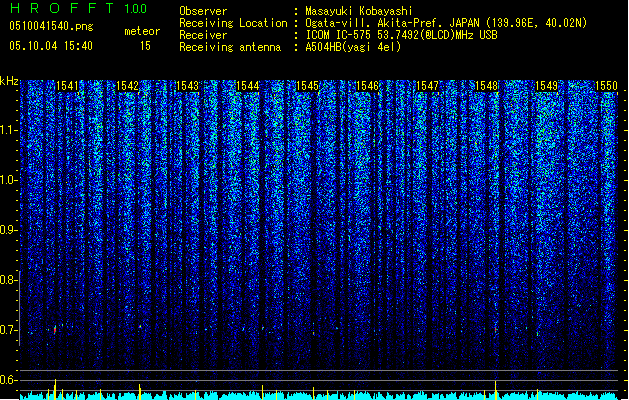
Task: Click the 1550 time marker
Action: tap(607, 86)
